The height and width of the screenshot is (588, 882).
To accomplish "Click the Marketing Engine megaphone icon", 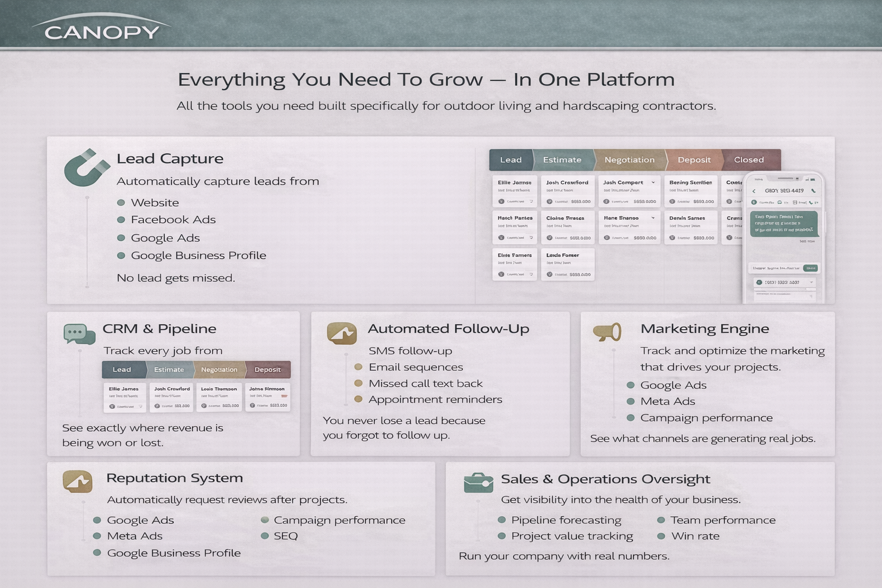I will (x=607, y=332).
